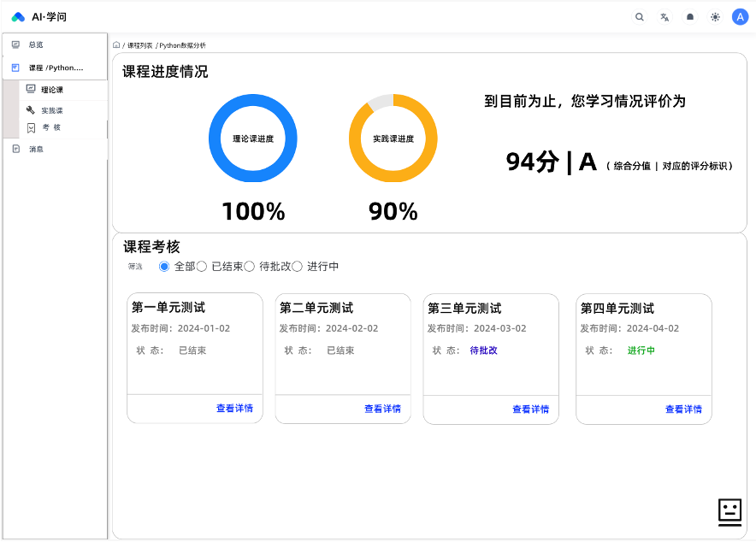Open search via magnifier icon
The width and height of the screenshot is (756, 542).
(640, 17)
